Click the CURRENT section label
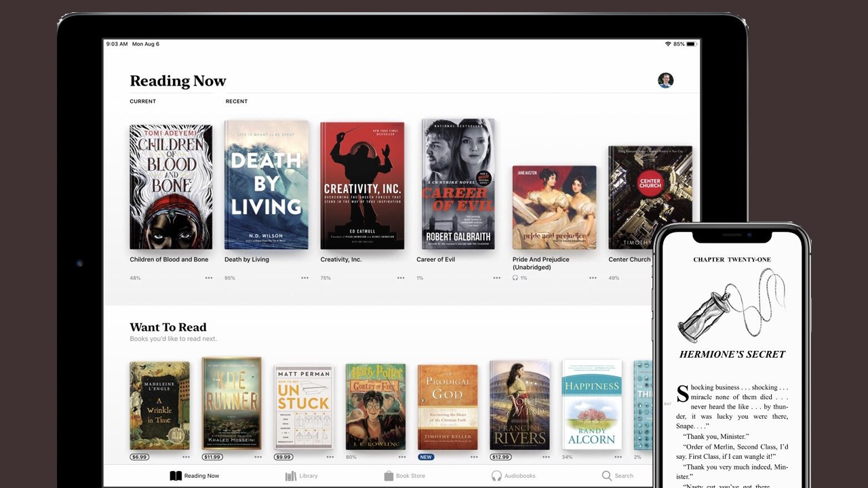The width and height of the screenshot is (868, 488). (x=142, y=102)
